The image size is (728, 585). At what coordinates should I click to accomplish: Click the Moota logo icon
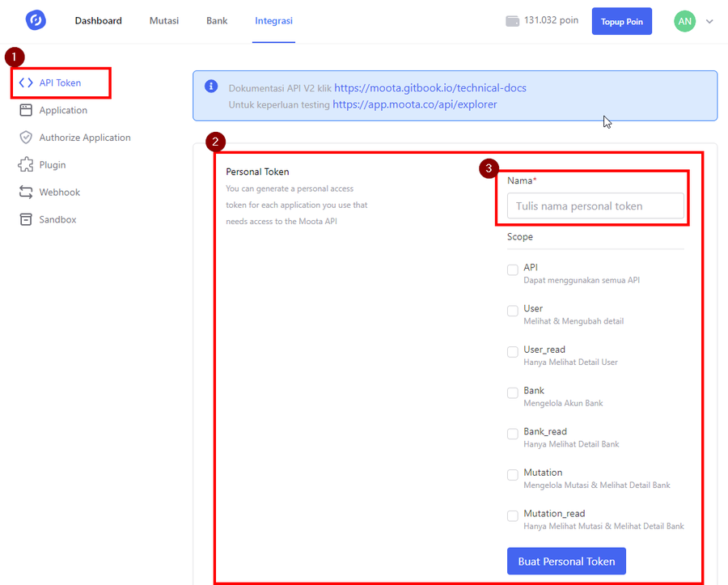tap(36, 20)
